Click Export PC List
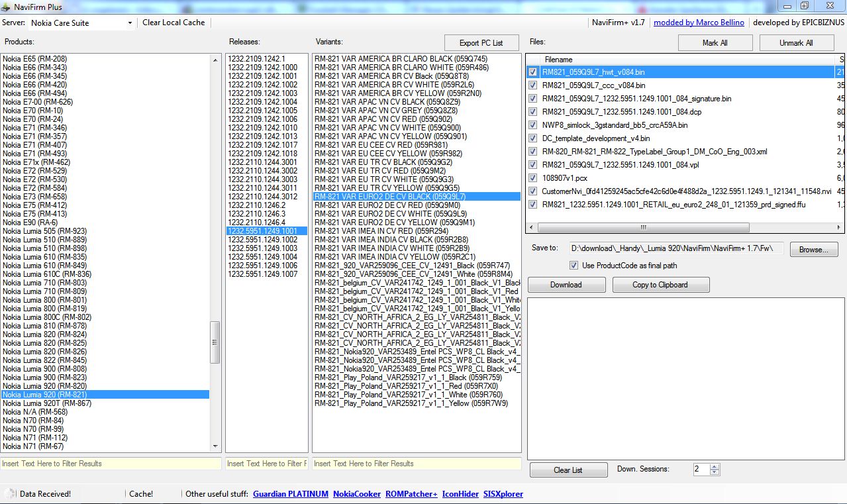 point(481,43)
